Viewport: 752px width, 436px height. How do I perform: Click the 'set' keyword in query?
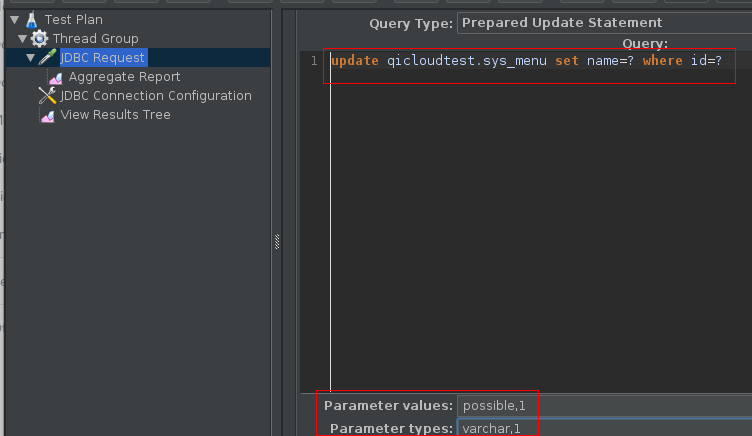[x=567, y=61]
